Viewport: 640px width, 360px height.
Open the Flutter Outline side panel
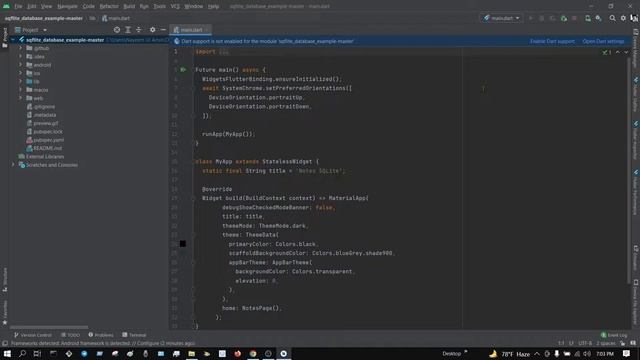[x=636, y=94]
